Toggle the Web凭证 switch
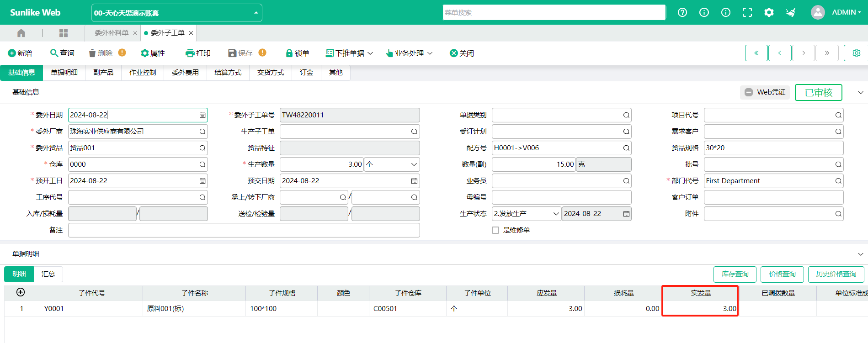 [749, 92]
